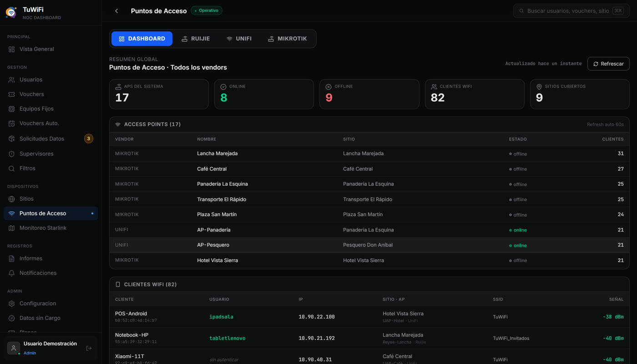637x364 pixels.
Task: Click the POS-Android client name
Action: coord(131,313)
